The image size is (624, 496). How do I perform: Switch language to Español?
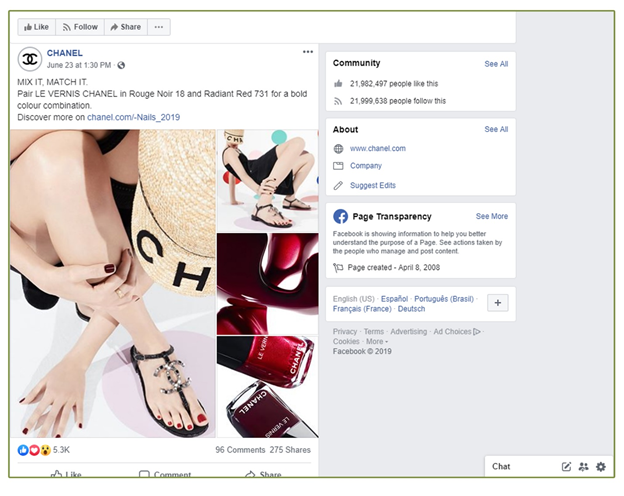[394, 299]
